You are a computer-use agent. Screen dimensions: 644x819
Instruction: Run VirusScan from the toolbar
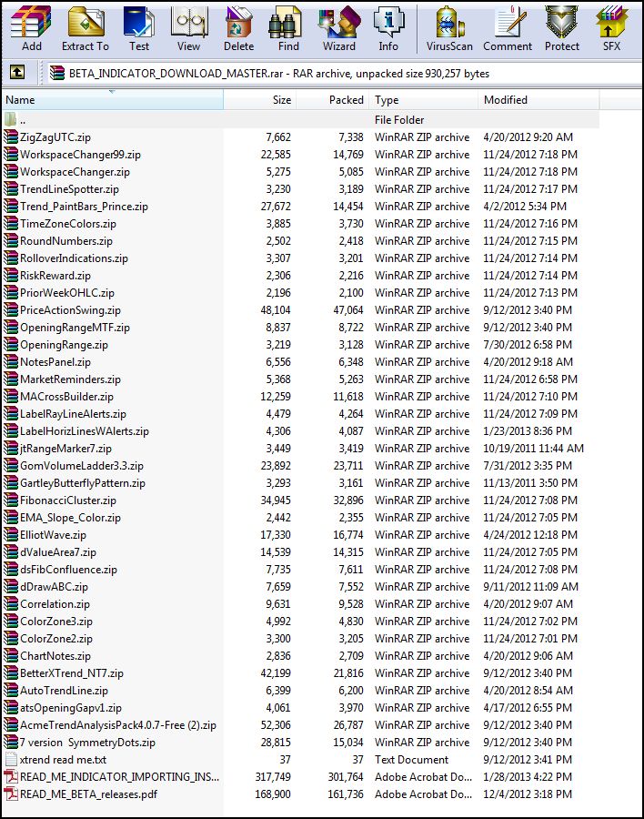point(449,22)
